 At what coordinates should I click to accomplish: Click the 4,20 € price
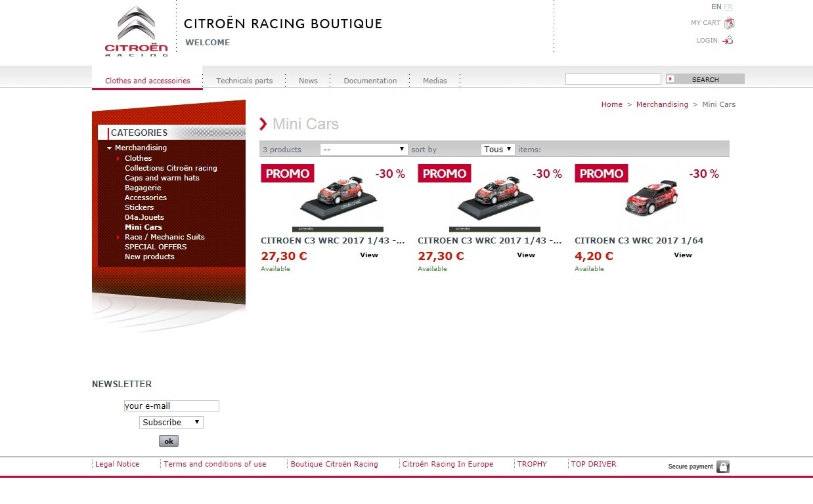click(594, 256)
